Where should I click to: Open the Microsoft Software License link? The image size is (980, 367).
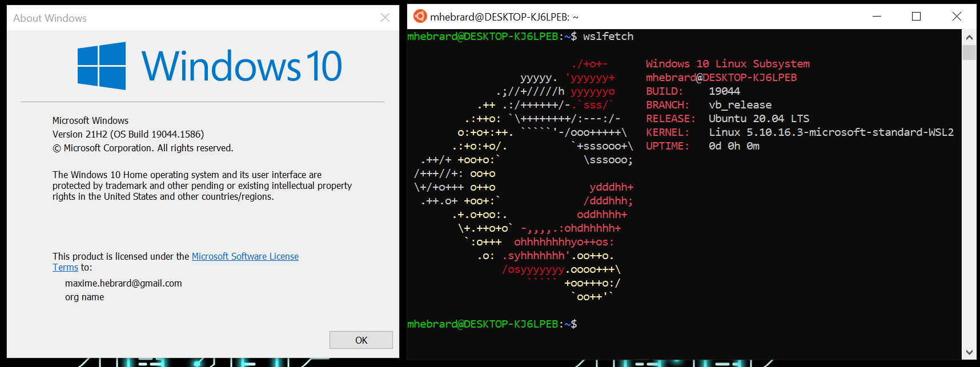[x=245, y=256]
